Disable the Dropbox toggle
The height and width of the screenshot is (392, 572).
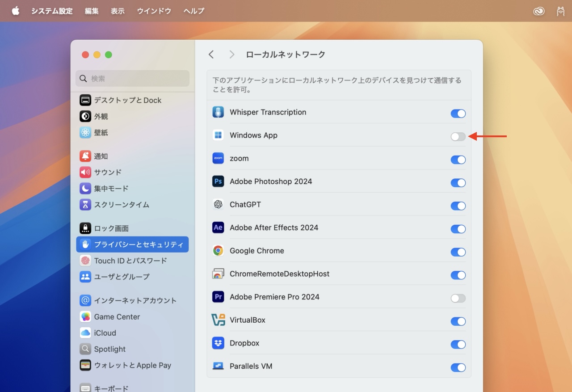pyautogui.click(x=458, y=345)
